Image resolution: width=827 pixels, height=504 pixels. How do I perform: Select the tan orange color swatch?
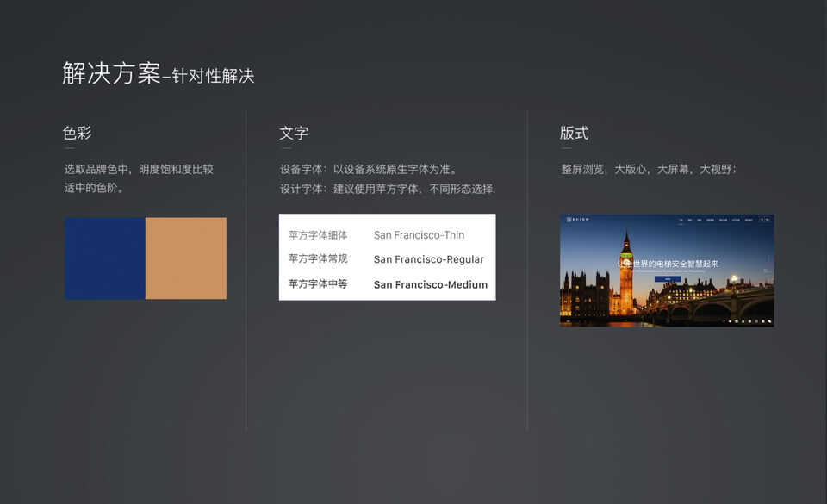click(x=186, y=258)
